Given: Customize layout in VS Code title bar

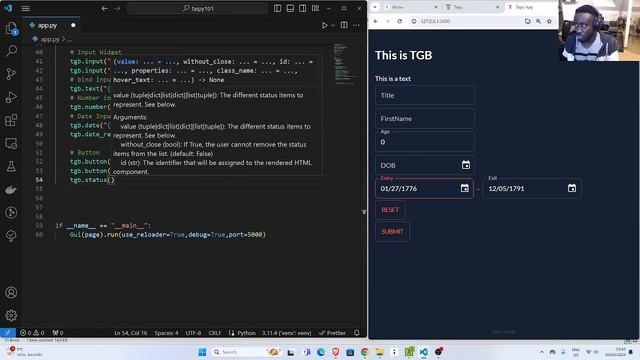Looking at the screenshot, I should pyautogui.click(x=316, y=8).
